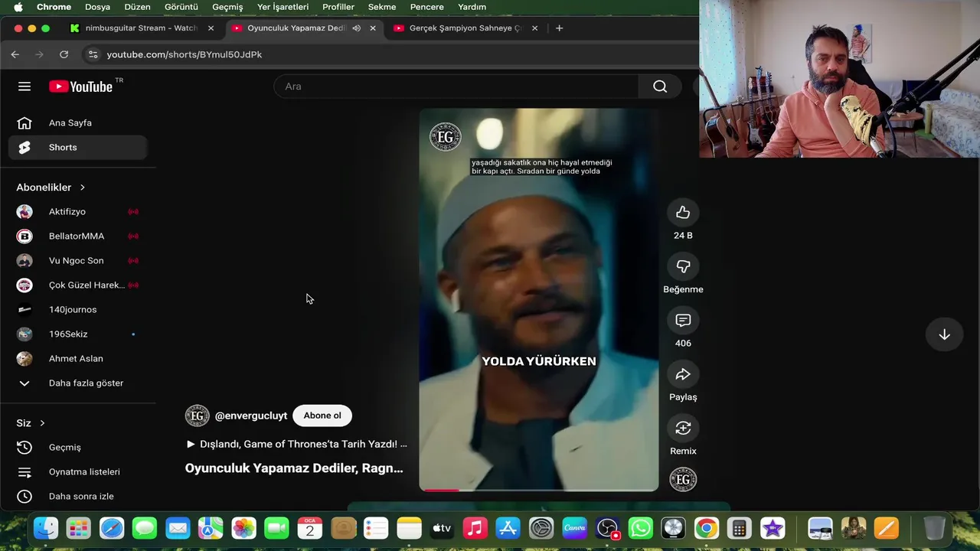Open Trash in the Dock

click(x=934, y=528)
